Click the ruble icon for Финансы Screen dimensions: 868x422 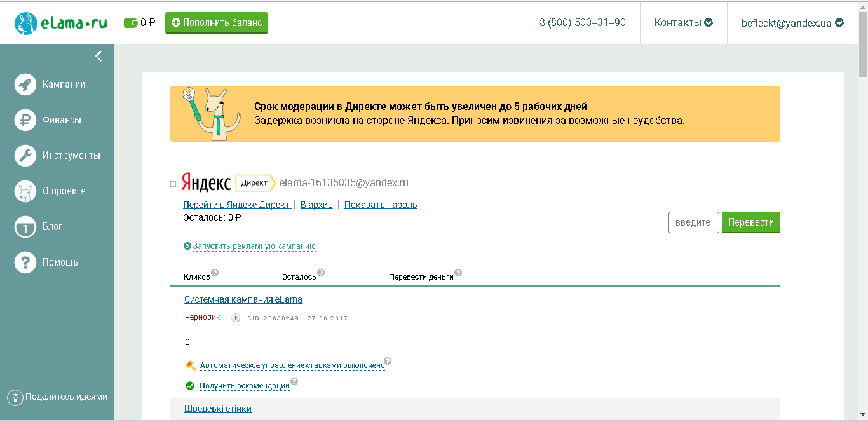(25, 120)
